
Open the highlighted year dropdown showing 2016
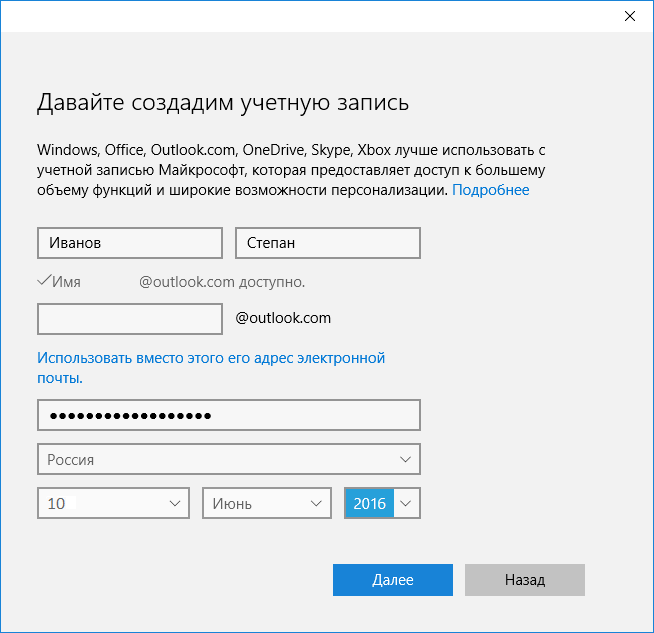pyautogui.click(x=369, y=504)
